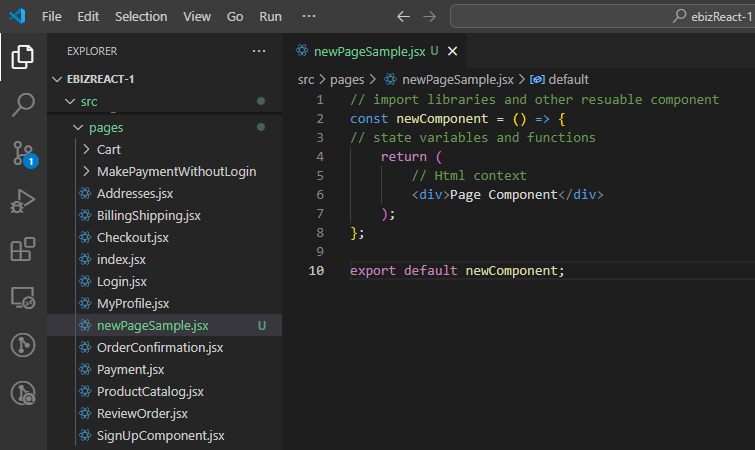Open the Run and Debug view
Image resolution: width=755 pixels, height=450 pixels.
[23, 201]
